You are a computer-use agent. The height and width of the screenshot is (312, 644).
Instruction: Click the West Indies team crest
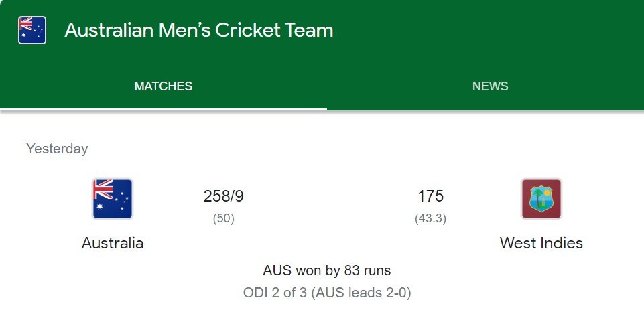click(x=541, y=199)
